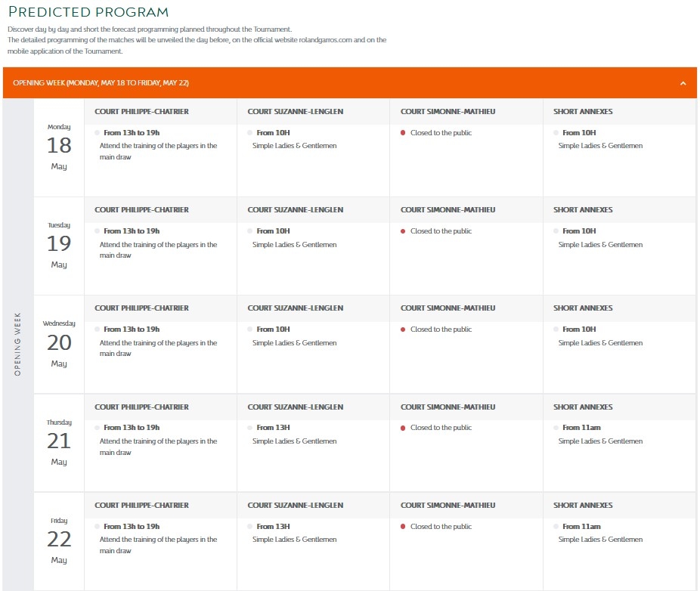700x591 pixels.
Task: Click Wednesday's Short Annexes Simple Ladies & Gentlemen text
Action: point(600,343)
